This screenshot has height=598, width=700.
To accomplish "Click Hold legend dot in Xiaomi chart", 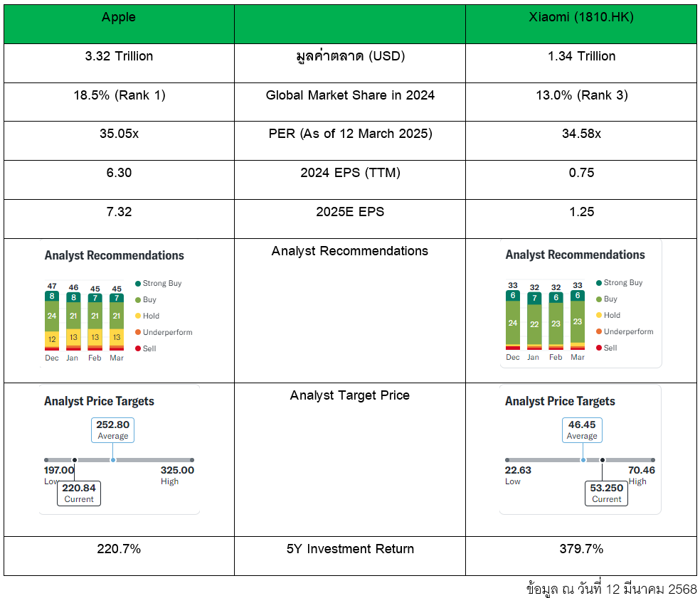I will (599, 316).
